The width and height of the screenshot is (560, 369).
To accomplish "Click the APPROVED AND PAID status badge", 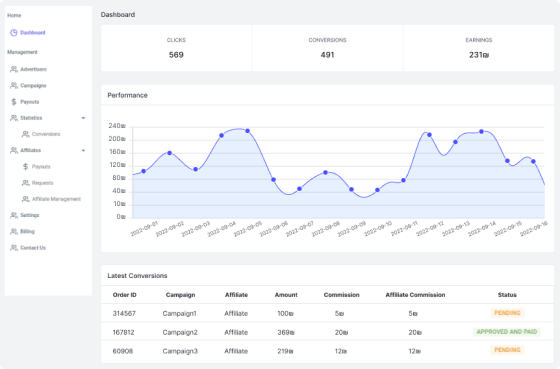I will pyautogui.click(x=507, y=332).
